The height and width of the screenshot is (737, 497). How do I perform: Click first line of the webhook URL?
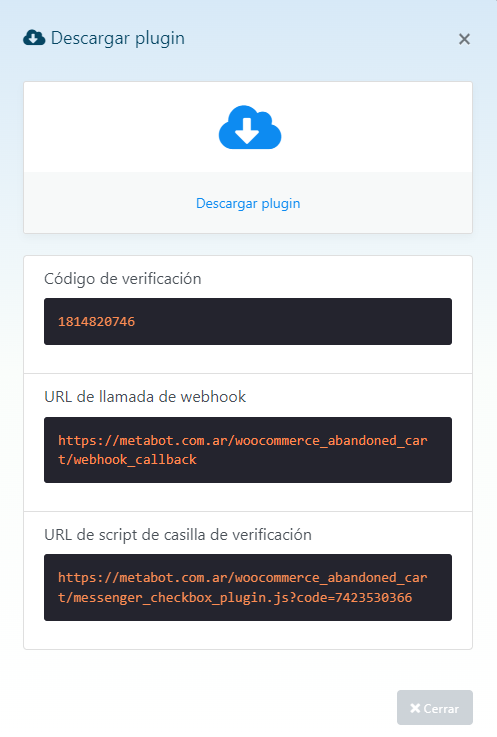click(243, 440)
